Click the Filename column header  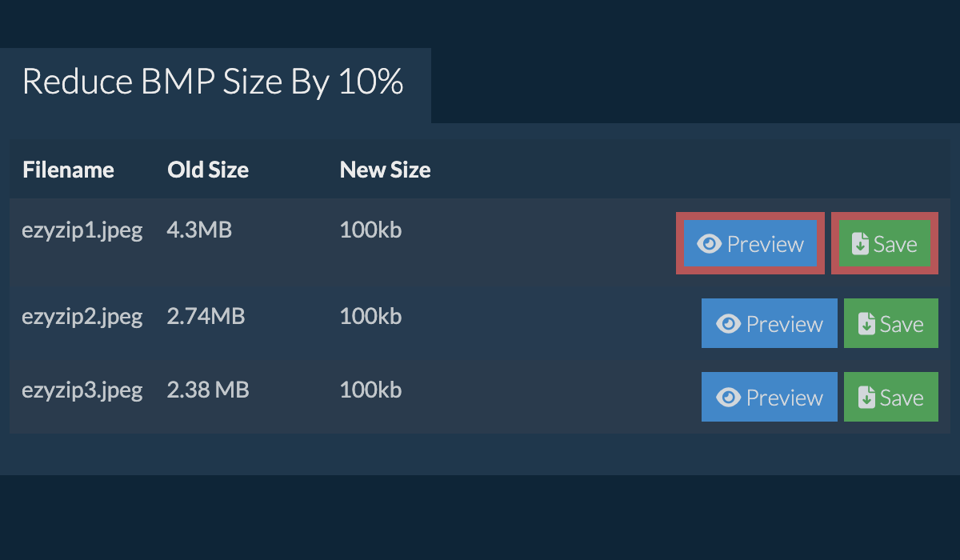coord(68,170)
